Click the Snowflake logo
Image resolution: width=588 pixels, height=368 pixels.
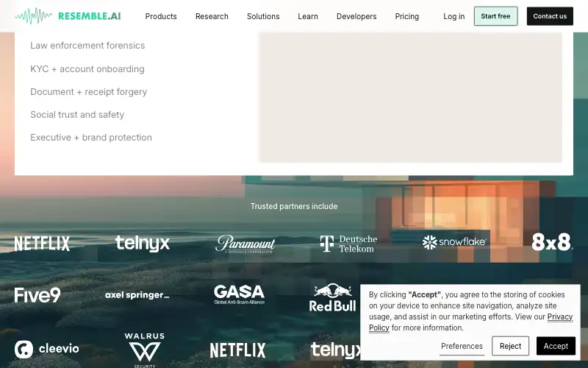454,242
